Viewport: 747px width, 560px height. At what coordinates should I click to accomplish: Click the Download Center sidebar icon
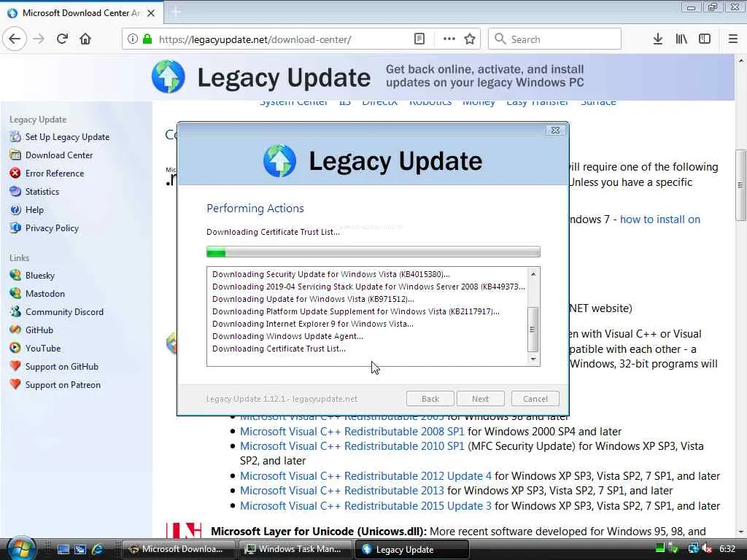tap(16, 155)
